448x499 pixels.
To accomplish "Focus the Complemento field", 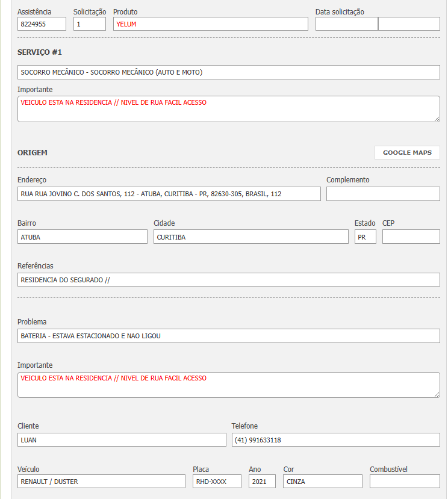I will point(383,194).
